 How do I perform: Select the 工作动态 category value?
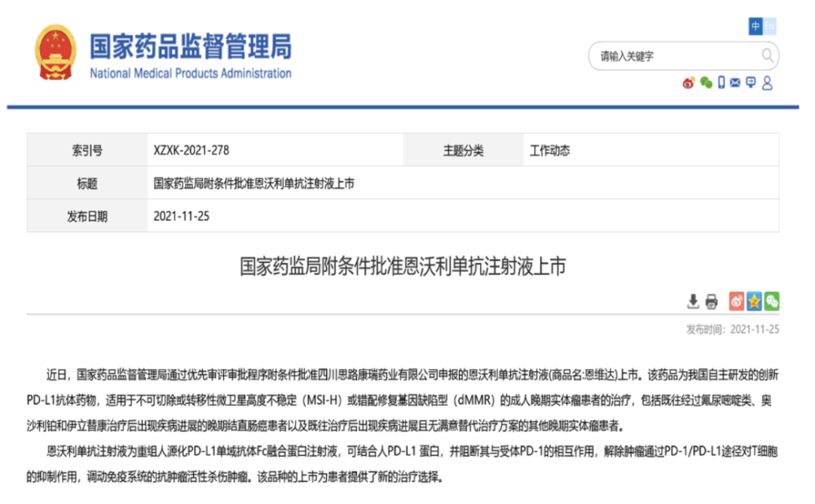[x=549, y=151]
